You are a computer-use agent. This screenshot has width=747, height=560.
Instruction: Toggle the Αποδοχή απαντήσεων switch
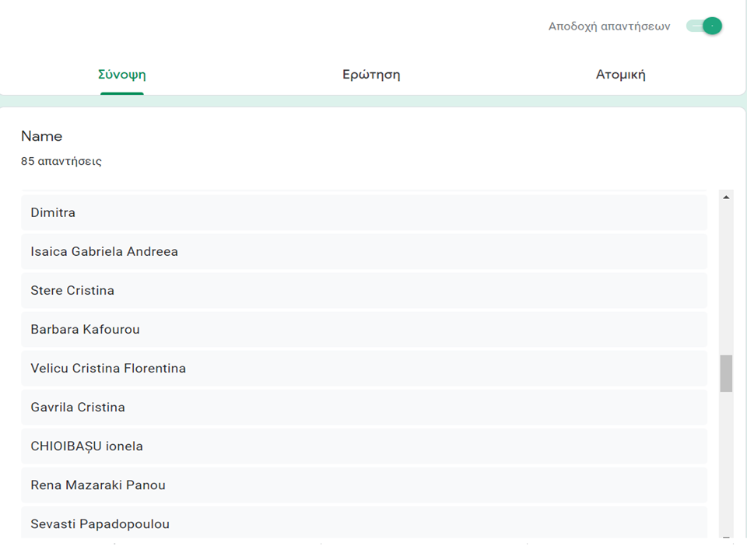coord(705,26)
